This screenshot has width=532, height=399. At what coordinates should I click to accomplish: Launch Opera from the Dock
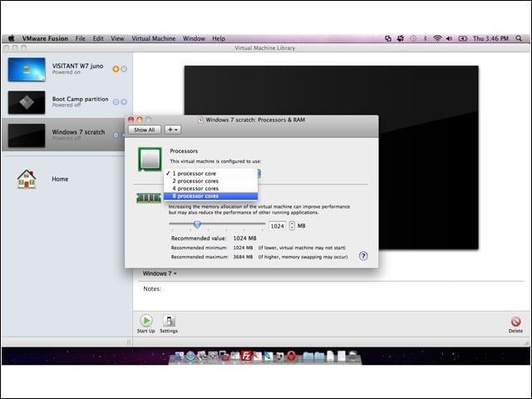(292, 356)
